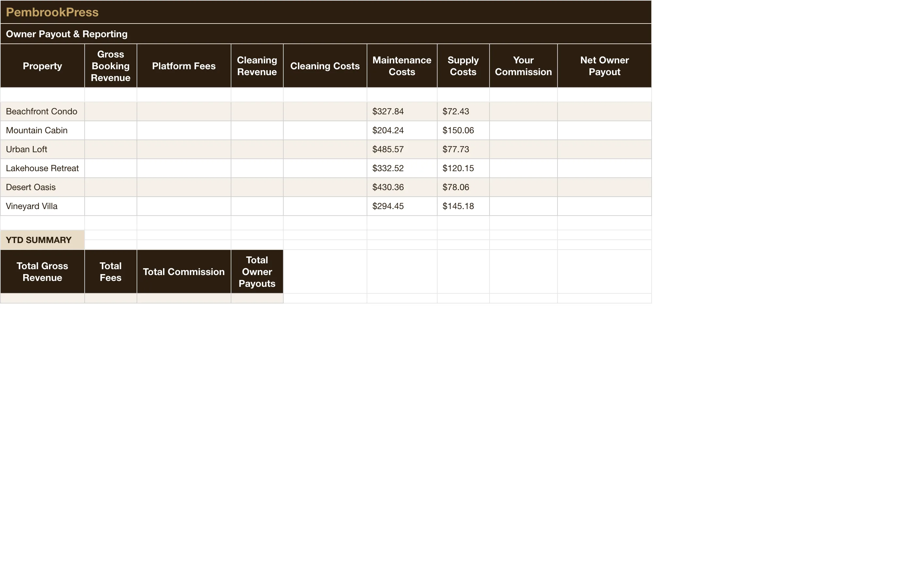Screen dimensions: 915x588
Task: Select empty value cell under Total Fees
Action: (x=111, y=298)
